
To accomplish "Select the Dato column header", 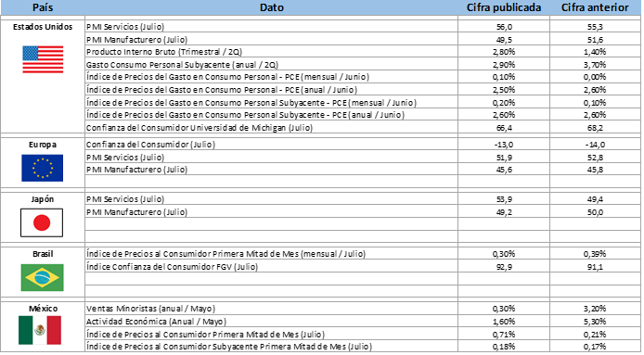I will pyautogui.click(x=272, y=7).
